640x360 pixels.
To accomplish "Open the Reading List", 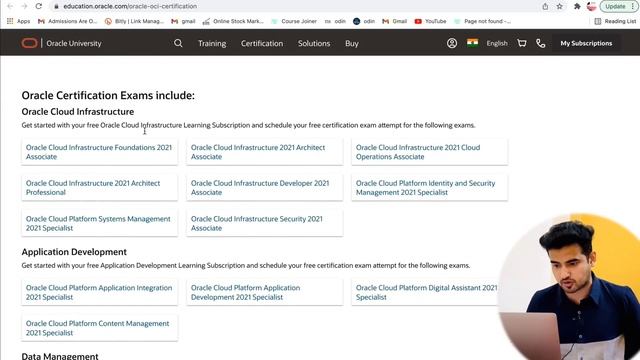I will (615, 21).
